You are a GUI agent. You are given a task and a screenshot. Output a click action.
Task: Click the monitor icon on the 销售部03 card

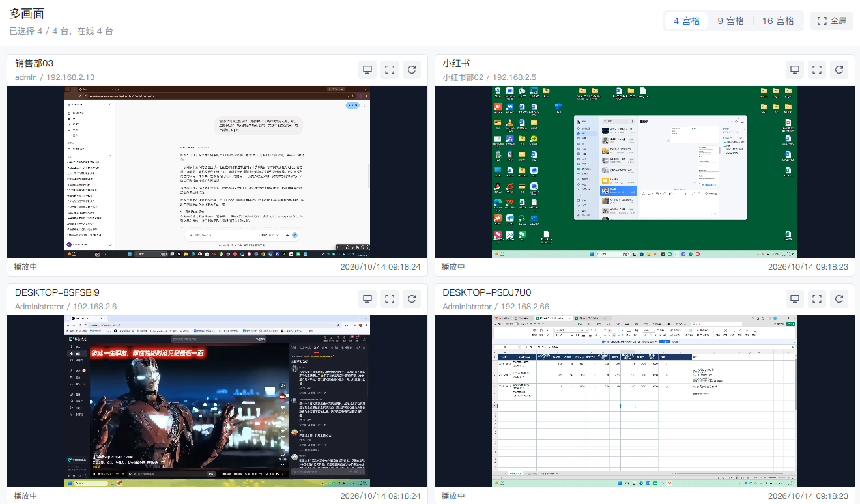tap(367, 70)
